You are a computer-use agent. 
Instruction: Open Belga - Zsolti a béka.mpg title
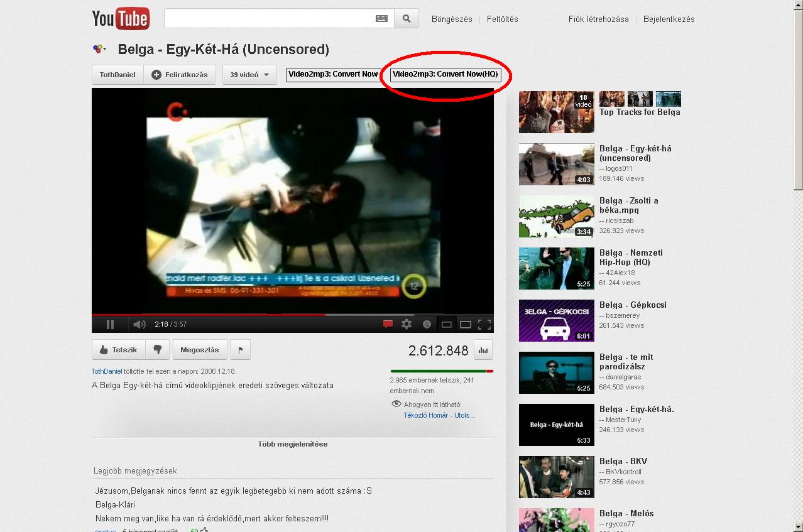click(629, 205)
